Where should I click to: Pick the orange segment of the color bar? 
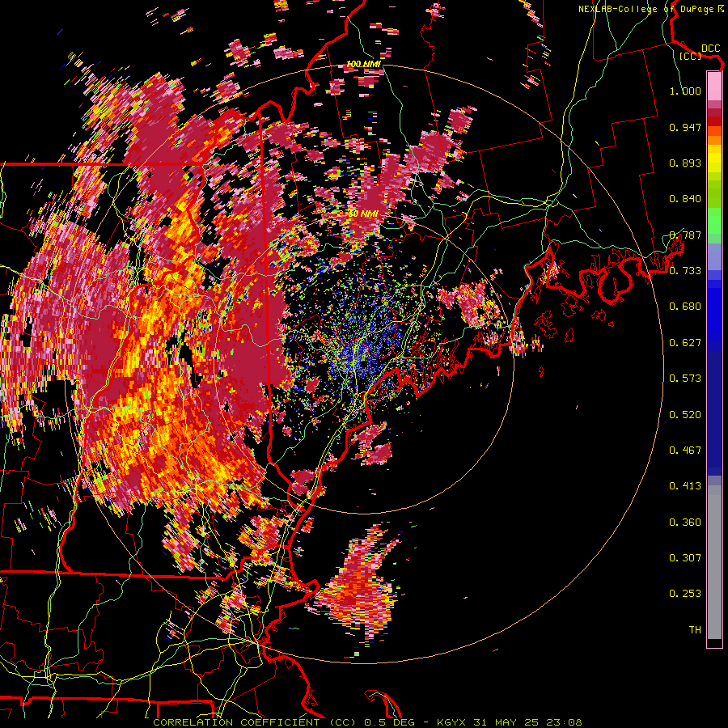click(x=714, y=140)
